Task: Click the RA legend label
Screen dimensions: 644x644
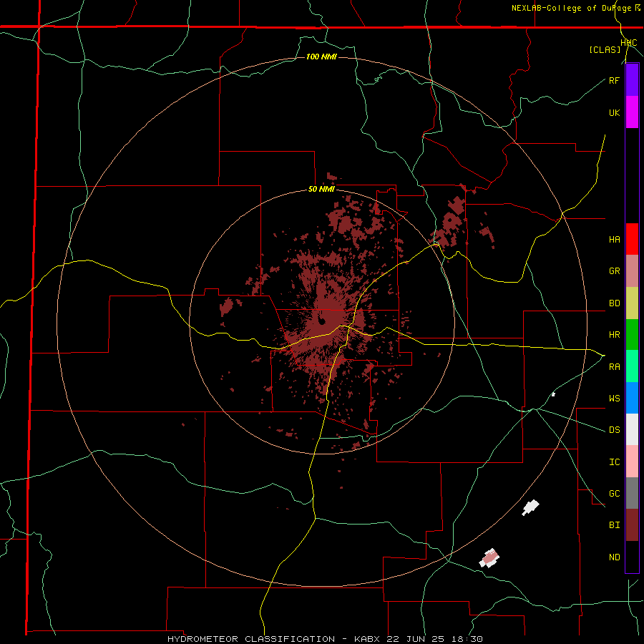Action: (614, 366)
